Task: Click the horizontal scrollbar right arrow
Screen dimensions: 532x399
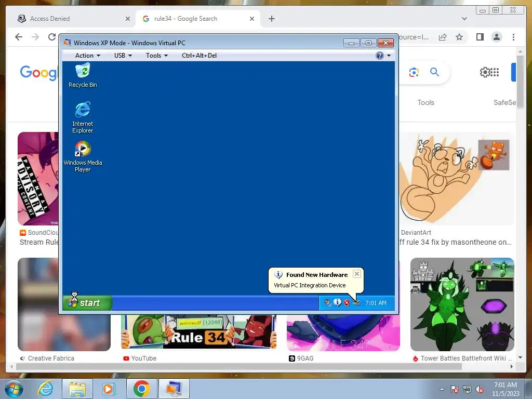Action: [512, 366]
